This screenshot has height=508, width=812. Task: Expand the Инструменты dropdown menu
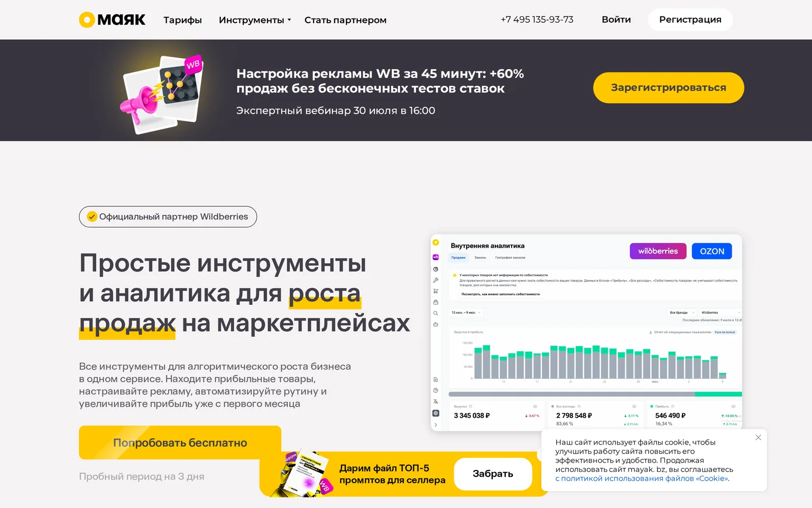(x=255, y=20)
